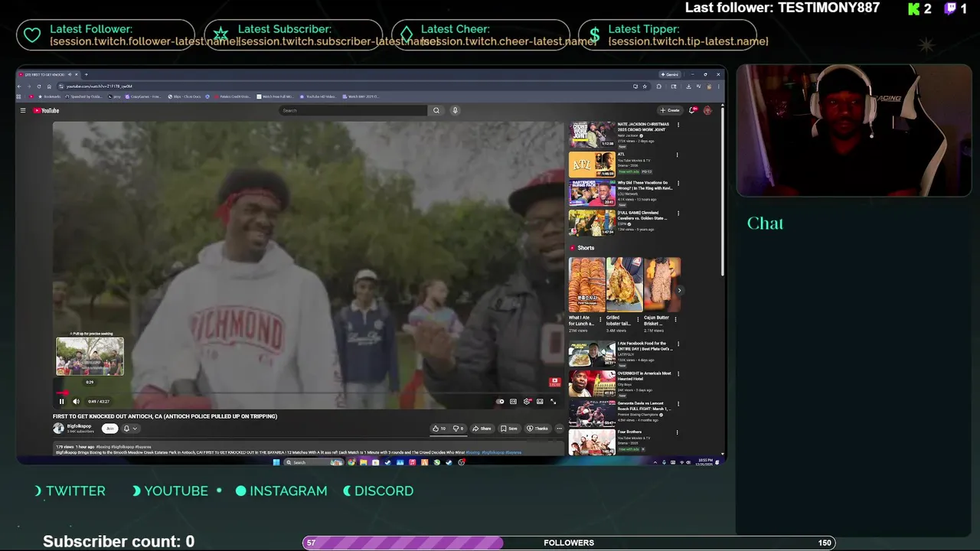Screen dimensions: 980x551
Task: Open the YouTube HD Video bookmark
Action: click(x=318, y=96)
